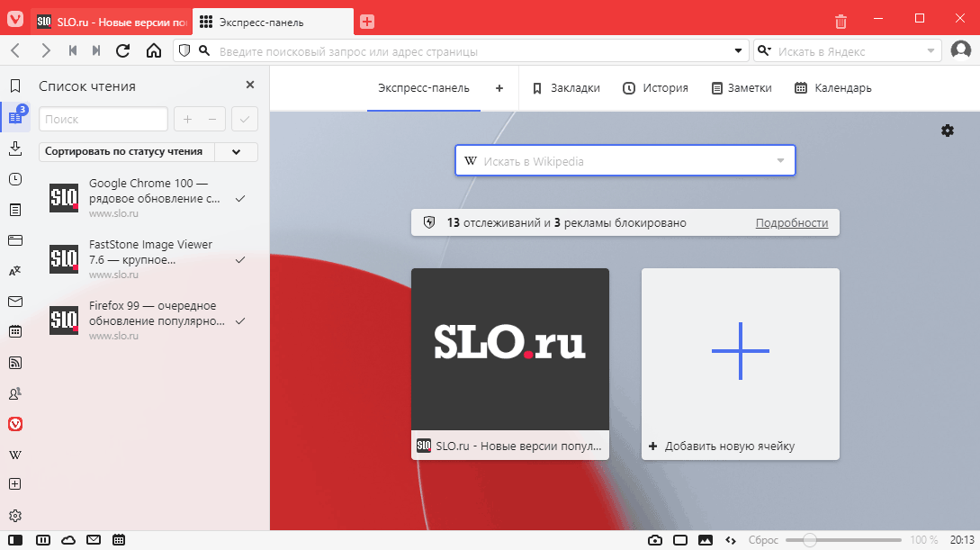Open the Feeds side panel
Screen dimensions: 980x550
tap(15, 363)
